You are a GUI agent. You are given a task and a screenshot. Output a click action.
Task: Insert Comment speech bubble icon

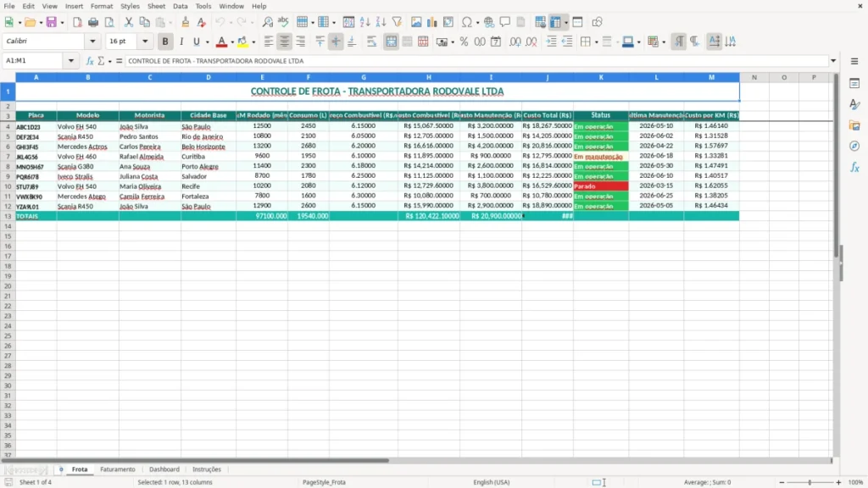pyautogui.click(x=505, y=22)
